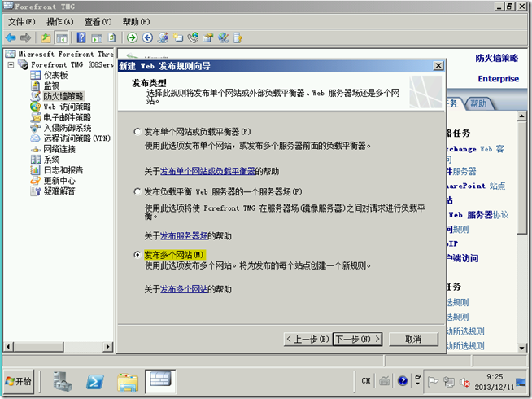Close the 新建 Web 发布规则向导 dialog
The height and width of the screenshot is (399, 532).
coord(438,65)
